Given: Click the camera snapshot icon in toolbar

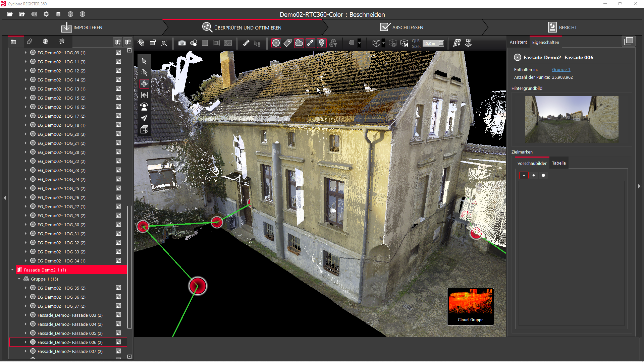Looking at the screenshot, I should pyautogui.click(x=182, y=43).
